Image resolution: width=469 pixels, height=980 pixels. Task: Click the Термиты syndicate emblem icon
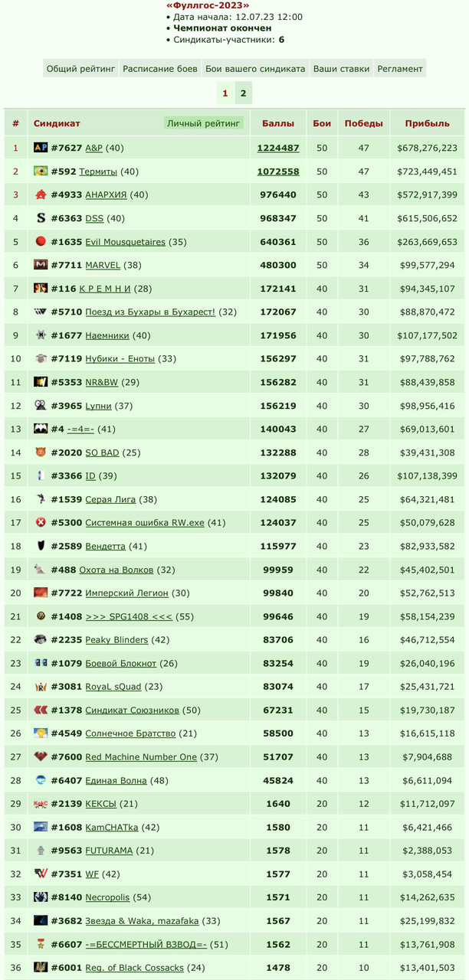click(41, 171)
